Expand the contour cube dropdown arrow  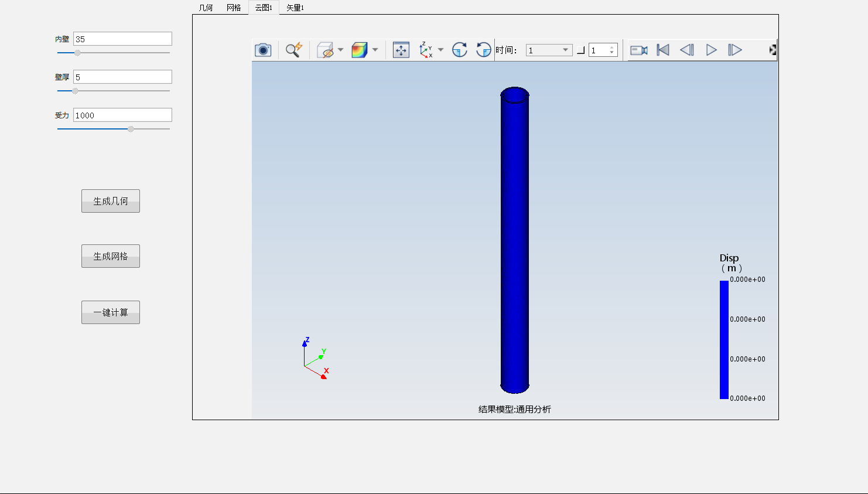coord(375,50)
